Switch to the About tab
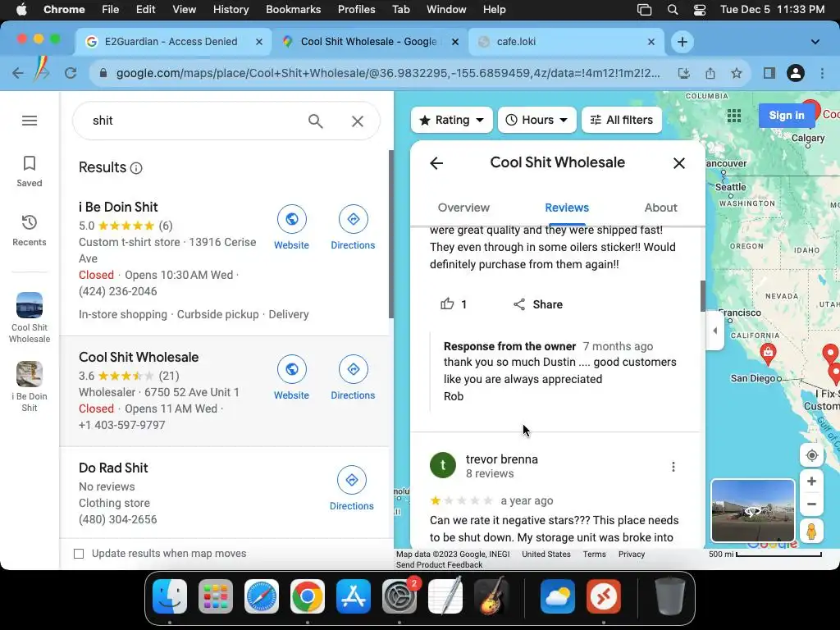The height and width of the screenshot is (630, 840). point(660,208)
